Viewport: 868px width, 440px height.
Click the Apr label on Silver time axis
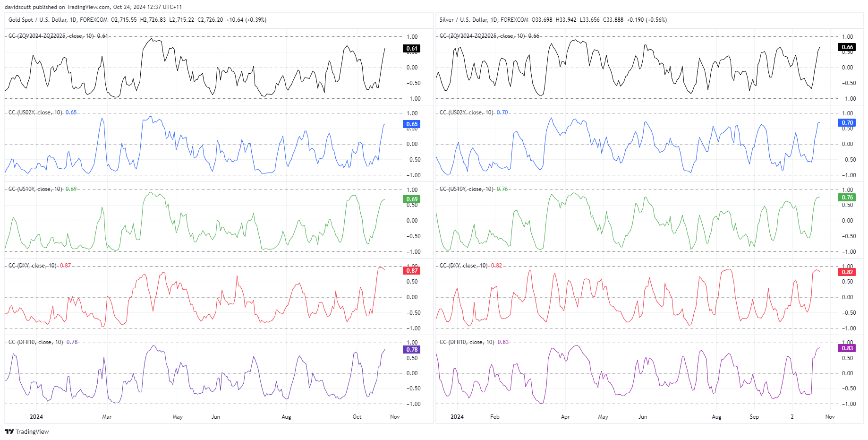click(x=565, y=417)
